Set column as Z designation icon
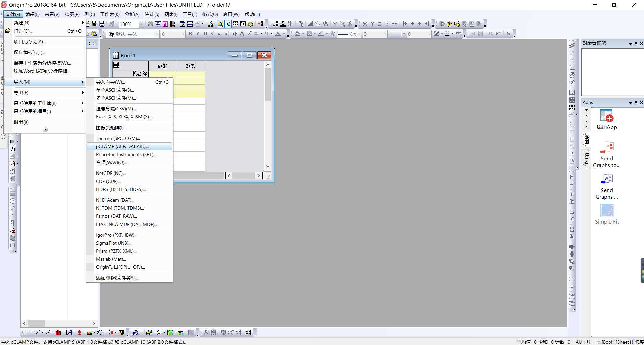The image size is (644, 345). coord(380,24)
